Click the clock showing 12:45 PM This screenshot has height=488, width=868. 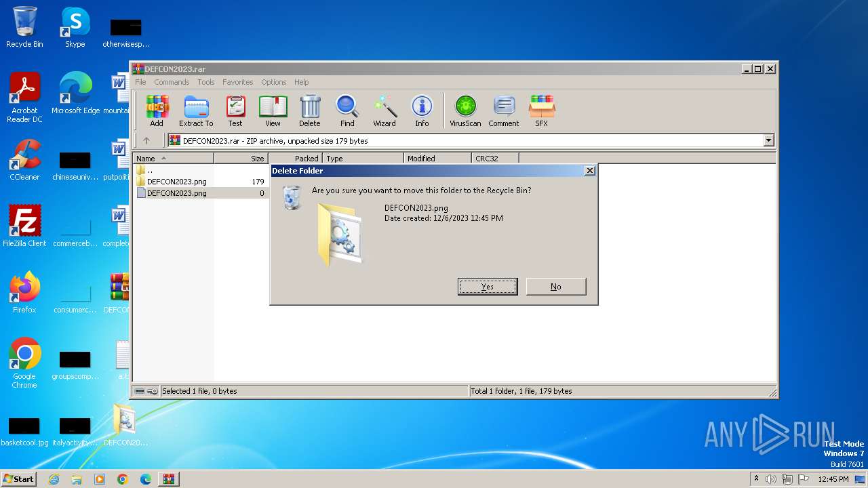833,479
